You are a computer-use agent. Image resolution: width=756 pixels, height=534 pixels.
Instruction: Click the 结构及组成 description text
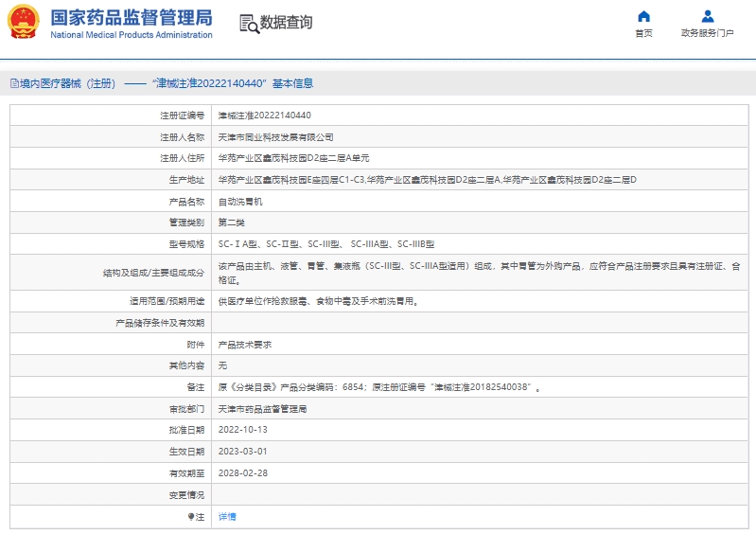click(480, 273)
